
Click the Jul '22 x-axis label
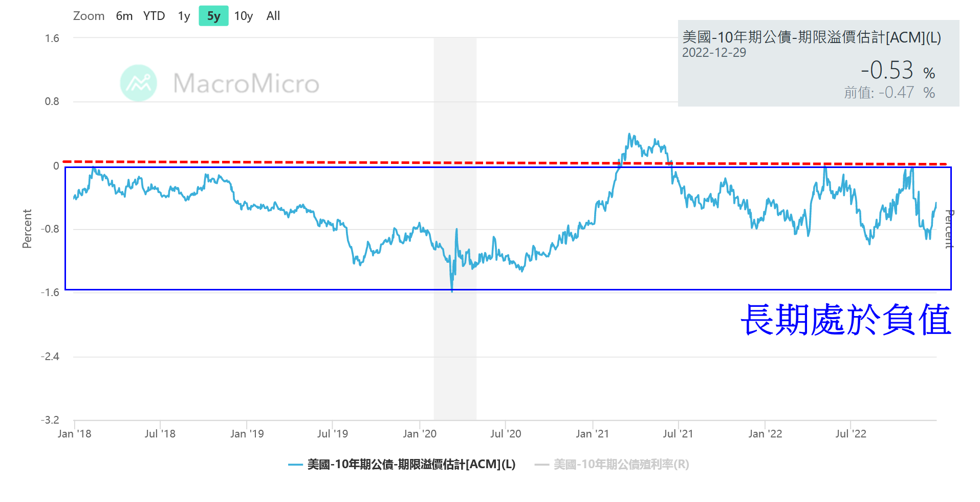851,434
